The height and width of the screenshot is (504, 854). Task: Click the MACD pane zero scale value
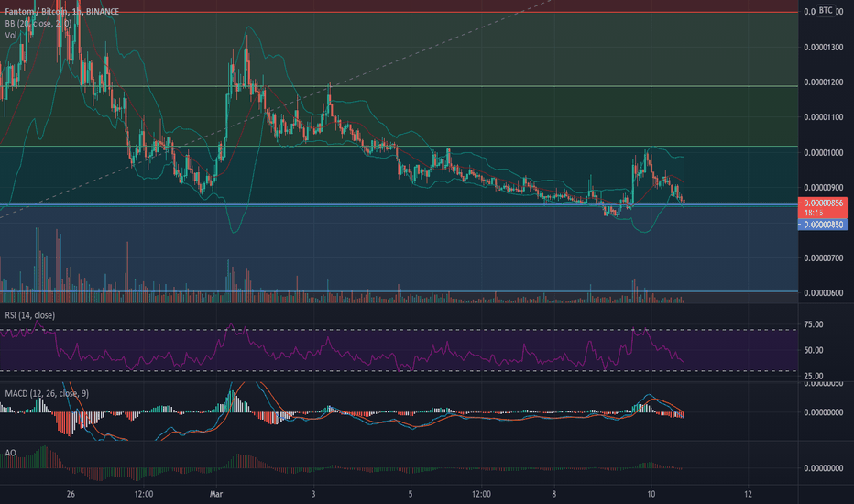[x=824, y=412]
